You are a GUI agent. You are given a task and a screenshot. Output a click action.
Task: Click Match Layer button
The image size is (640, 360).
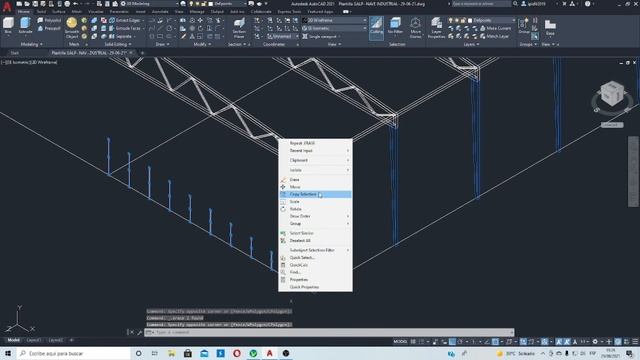pos(494,36)
